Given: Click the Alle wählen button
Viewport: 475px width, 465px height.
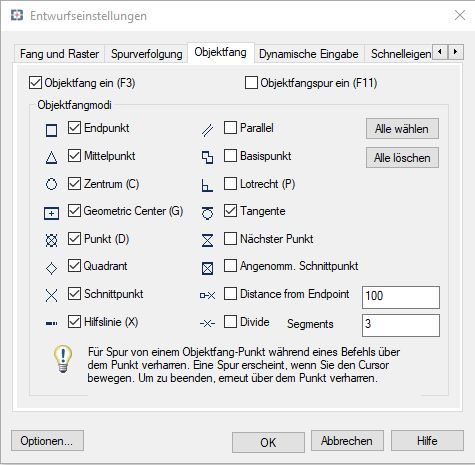Looking at the screenshot, I should 402,129.
